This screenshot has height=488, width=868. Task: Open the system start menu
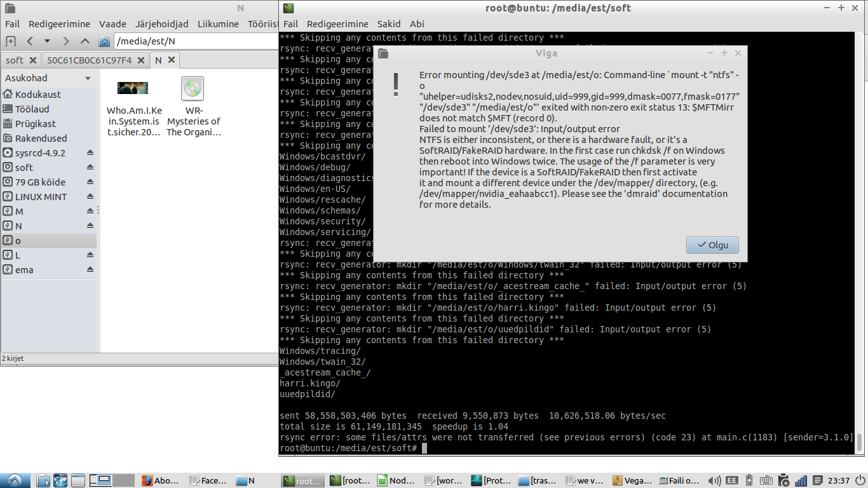tap(15, 480)
